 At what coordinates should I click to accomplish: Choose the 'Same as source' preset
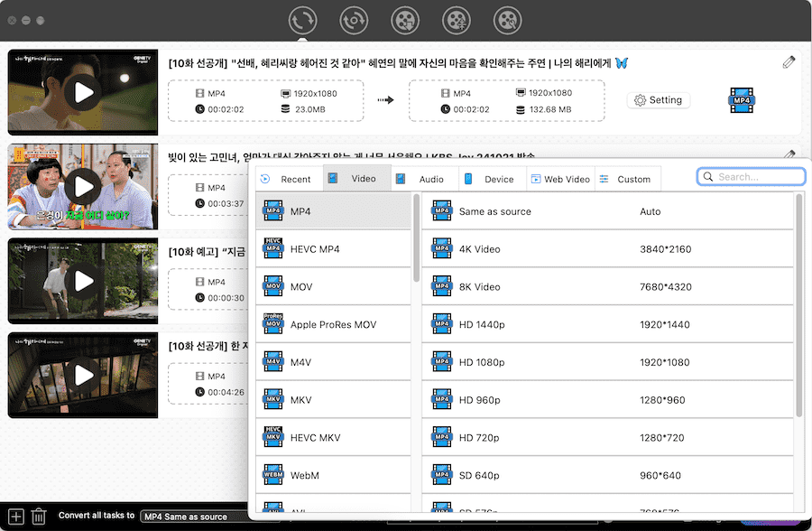607,211
